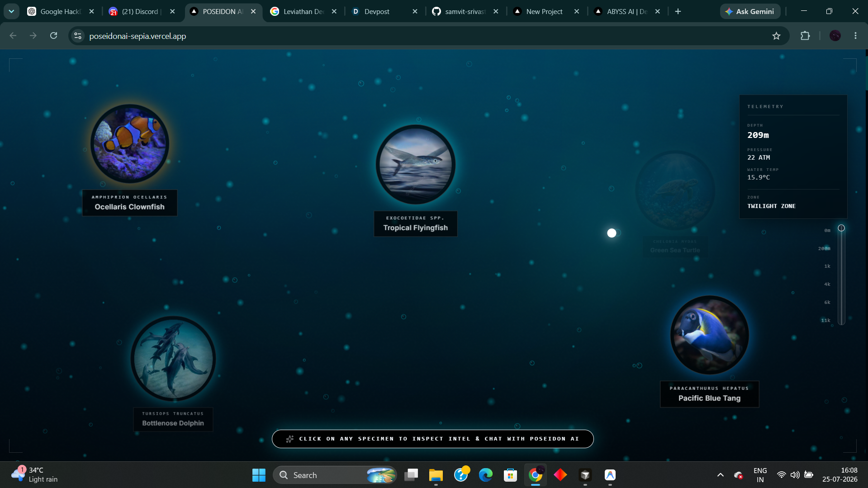Viewport: 868px width, 488px height.
Task: Open the weather widget showing 34°C
Action: tap(35, 475)
